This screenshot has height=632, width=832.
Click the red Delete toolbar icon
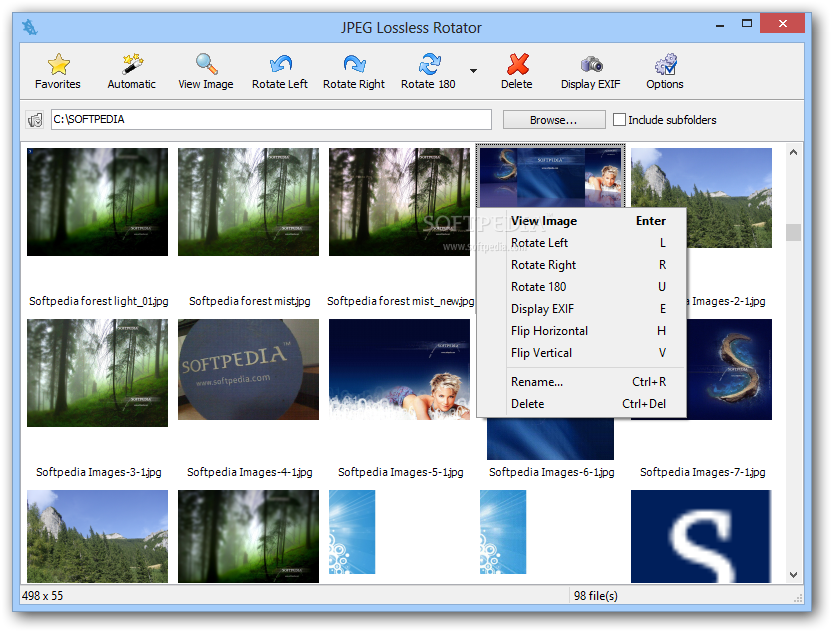click(x=517, y=64)
